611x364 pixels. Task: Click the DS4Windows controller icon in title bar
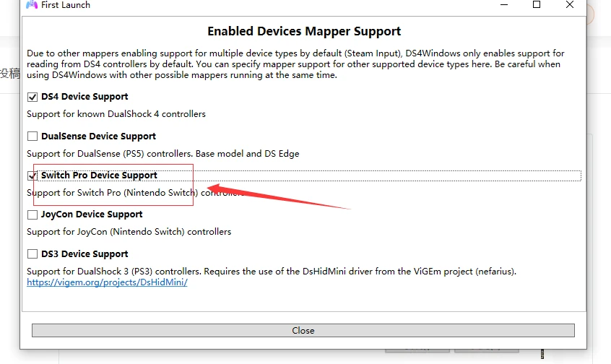pos(32,4)
